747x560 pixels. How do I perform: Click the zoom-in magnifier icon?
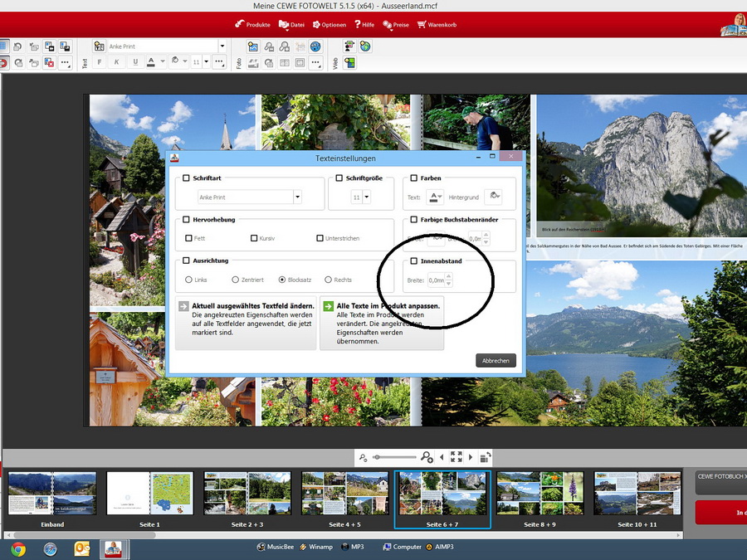coord(427,457)
